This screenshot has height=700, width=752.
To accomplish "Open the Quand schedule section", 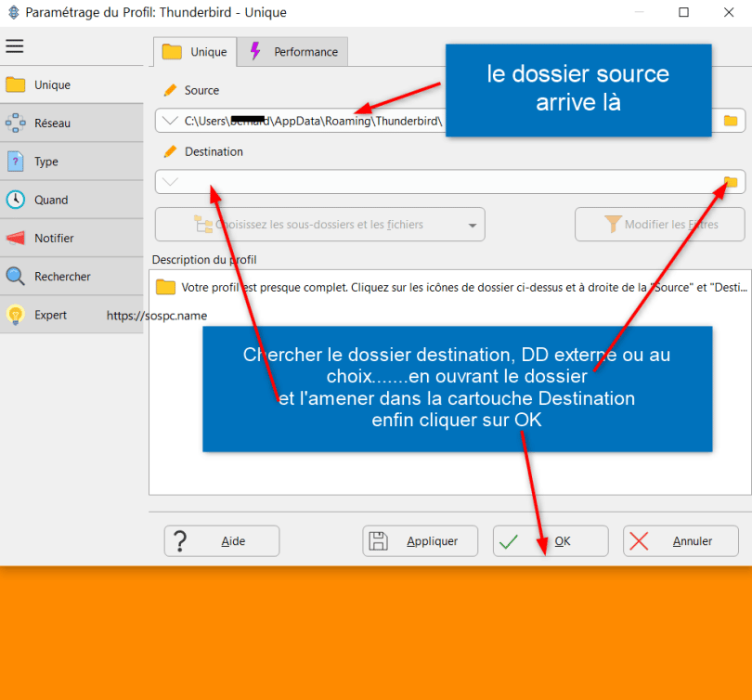I will 71,200.
